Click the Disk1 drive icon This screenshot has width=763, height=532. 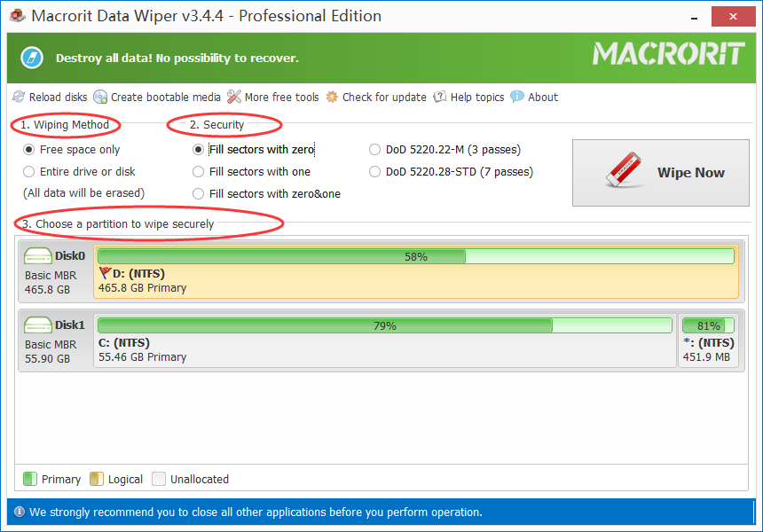tap(39, 325)
